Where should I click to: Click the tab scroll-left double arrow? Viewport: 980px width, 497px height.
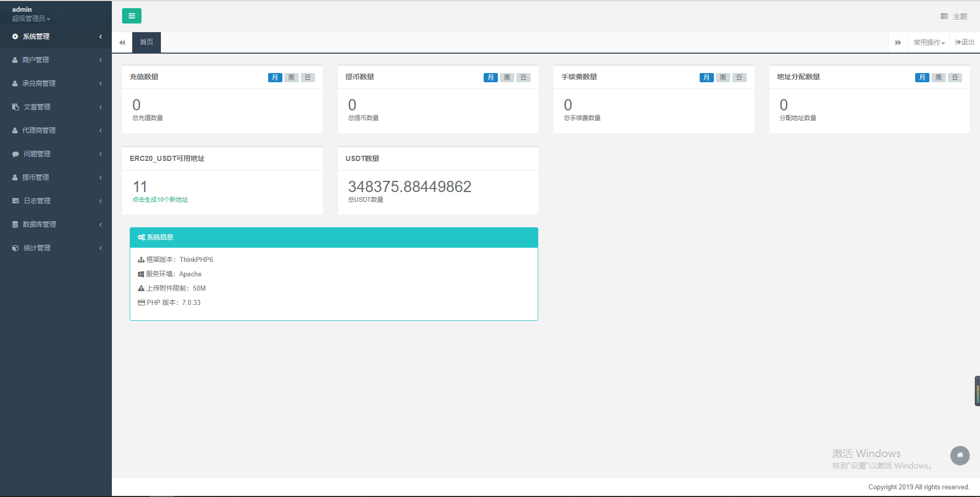point(122,42)
